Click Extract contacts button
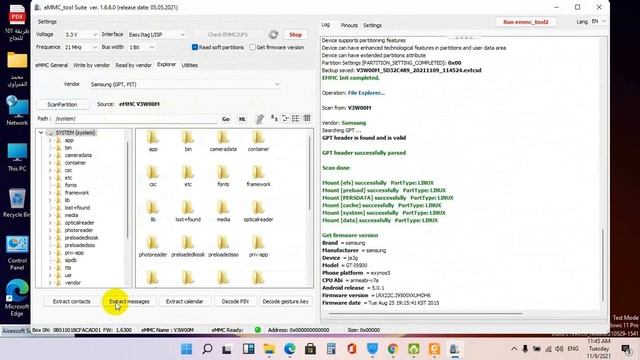 [71, 302]
